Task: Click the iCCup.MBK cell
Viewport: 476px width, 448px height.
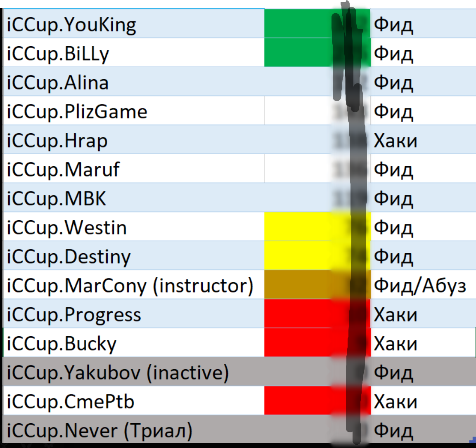Action: click(134, 198)
